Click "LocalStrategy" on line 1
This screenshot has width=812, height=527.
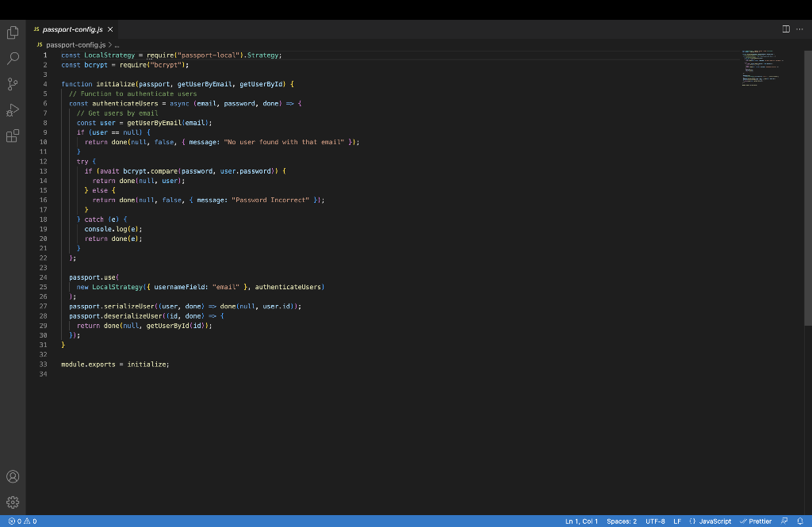[109, 55]
